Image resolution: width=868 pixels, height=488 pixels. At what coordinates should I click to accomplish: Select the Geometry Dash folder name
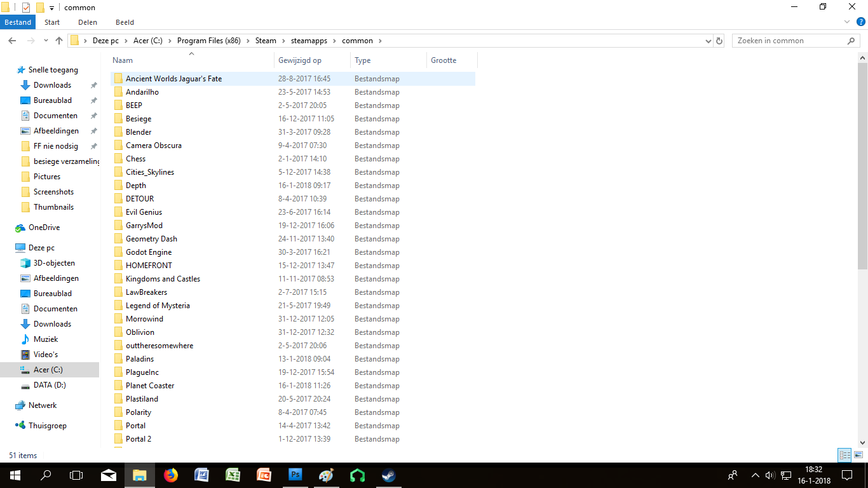coord(151,239)
